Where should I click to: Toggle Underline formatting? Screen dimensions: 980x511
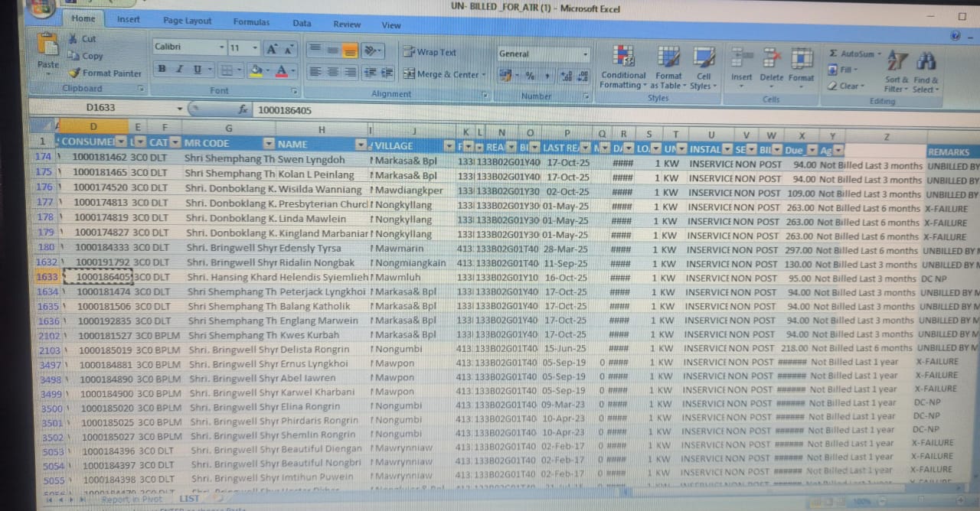198,70
